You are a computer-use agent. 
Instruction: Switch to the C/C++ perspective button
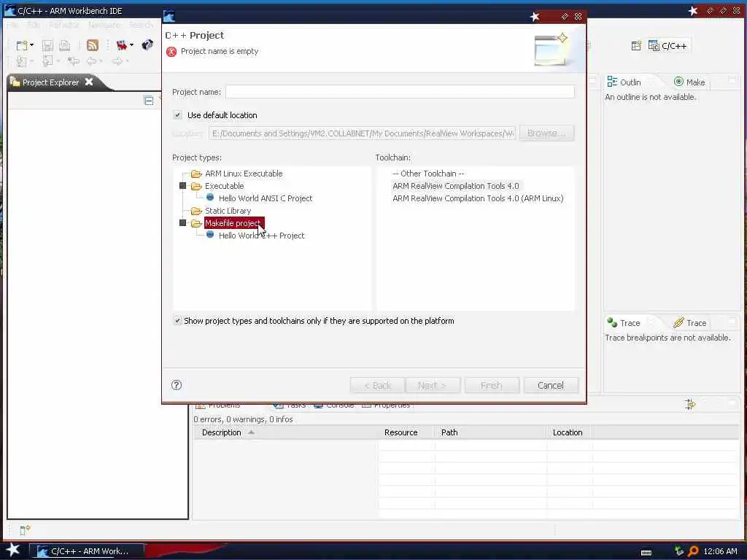(667, 46)
